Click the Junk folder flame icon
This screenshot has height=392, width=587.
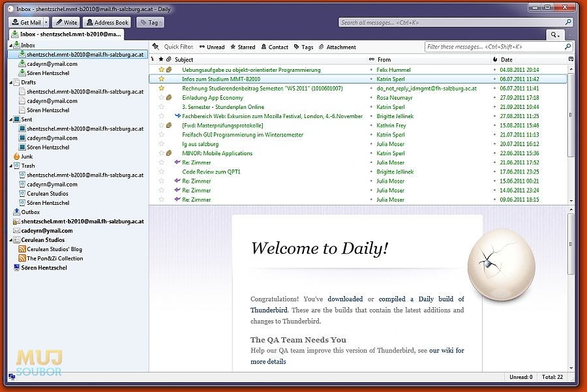[x=16, y=156]
